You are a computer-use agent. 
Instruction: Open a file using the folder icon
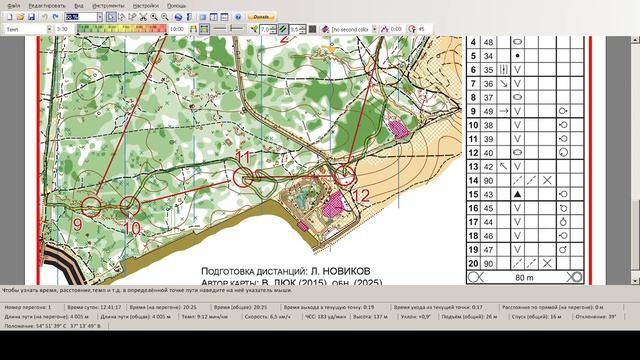pyautogui.click(x=20, y=17)
